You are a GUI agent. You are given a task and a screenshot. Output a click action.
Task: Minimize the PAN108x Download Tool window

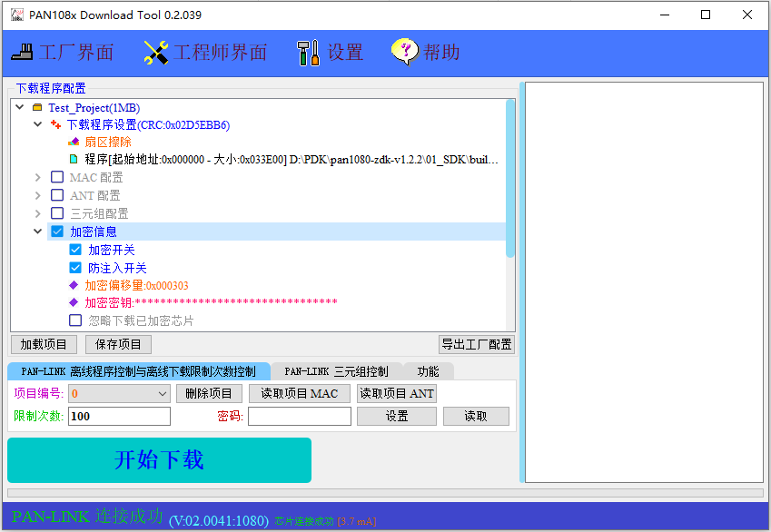point(665,15)
